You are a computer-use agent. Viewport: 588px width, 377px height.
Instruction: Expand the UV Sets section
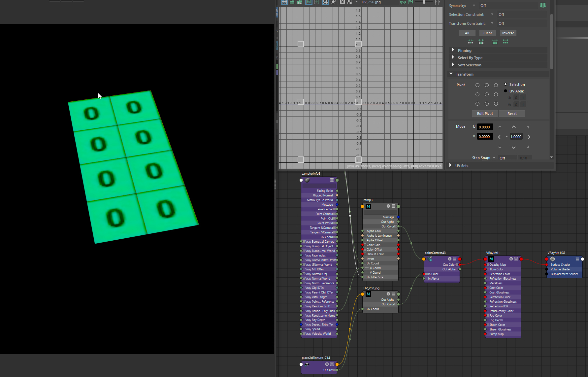point(450,165)
